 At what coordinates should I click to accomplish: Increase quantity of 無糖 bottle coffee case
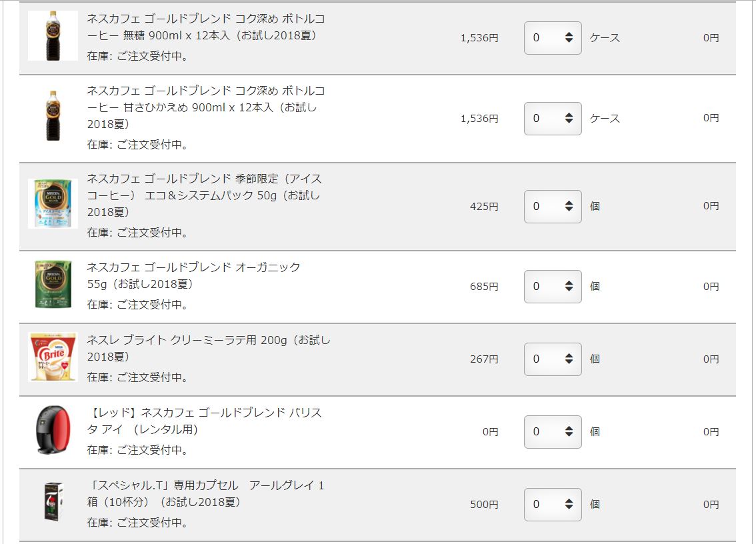[x=569, y=34]
